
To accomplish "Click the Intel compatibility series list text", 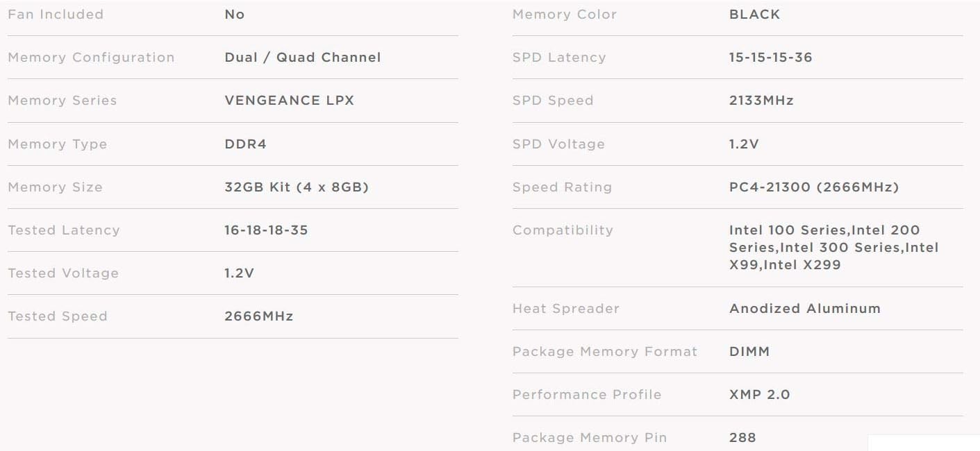I will (x=833, y=248).
